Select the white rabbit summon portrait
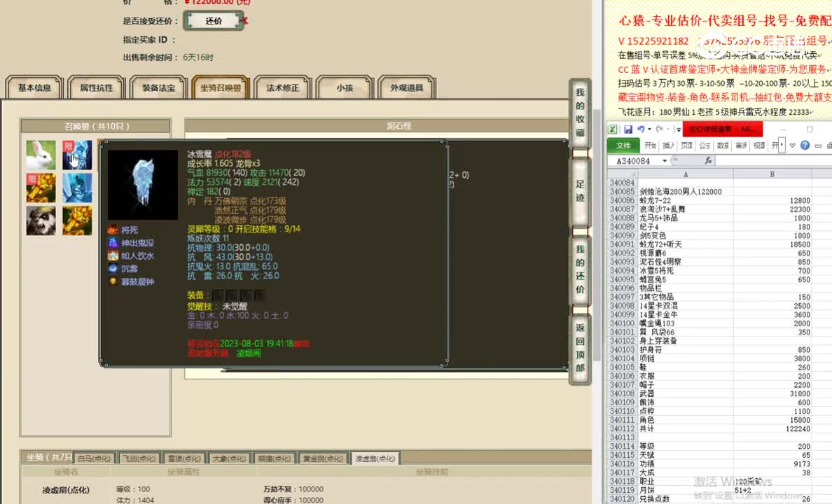The width and height of the screenshot is (832, 504). (40, 156)
